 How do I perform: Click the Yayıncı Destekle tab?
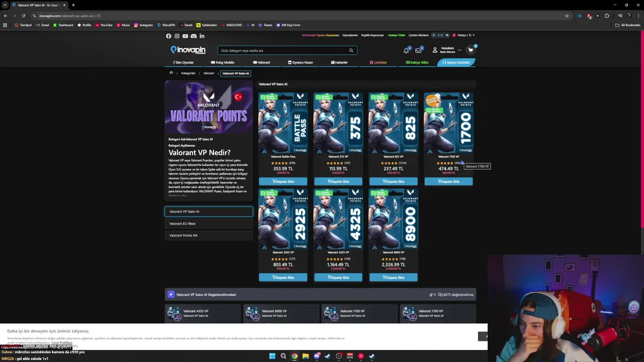coord(456,62)
